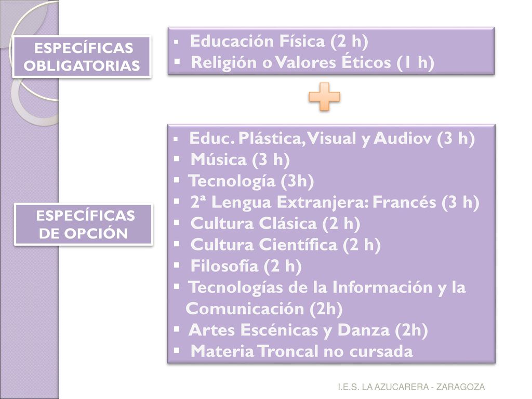
Task: Select 2ª Lengua Extranjera: Francés line
Action: [335, 202]
